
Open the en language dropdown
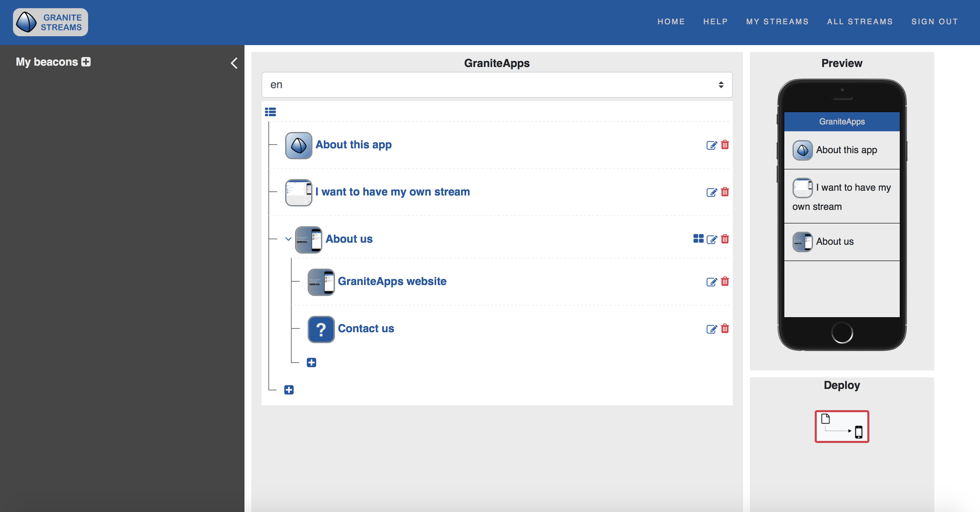point(497,84)
